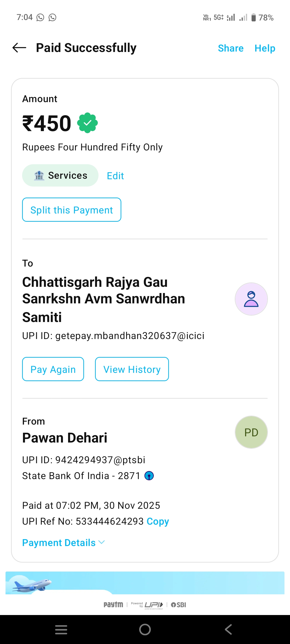Image resolution: width=290 pixels, height=644 pixels.
Task: Open View History for recipient
Action: click(x=132, y=369)
